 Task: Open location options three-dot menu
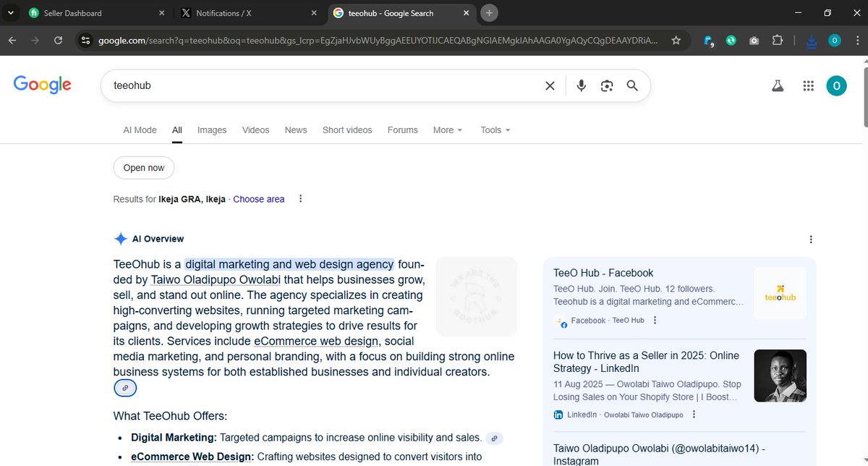[301, 199]
